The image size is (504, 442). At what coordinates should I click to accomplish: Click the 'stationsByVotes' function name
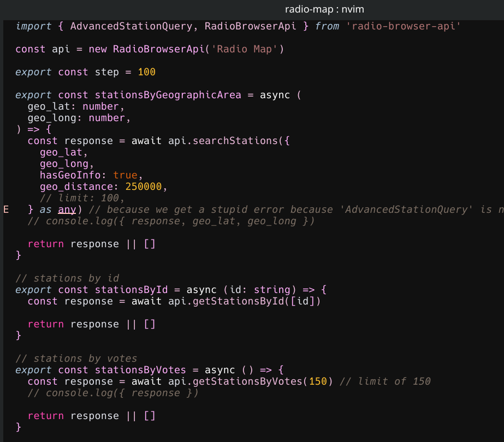click(140, 370)
